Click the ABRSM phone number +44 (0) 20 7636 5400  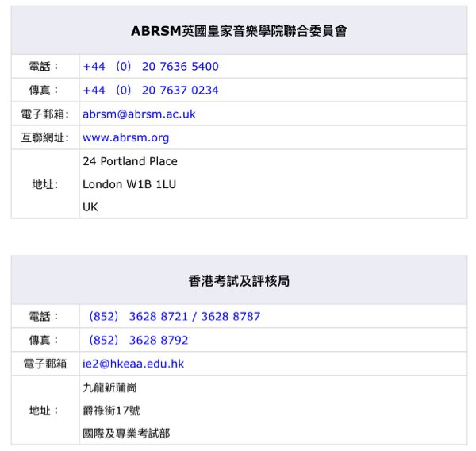[150, 67]
